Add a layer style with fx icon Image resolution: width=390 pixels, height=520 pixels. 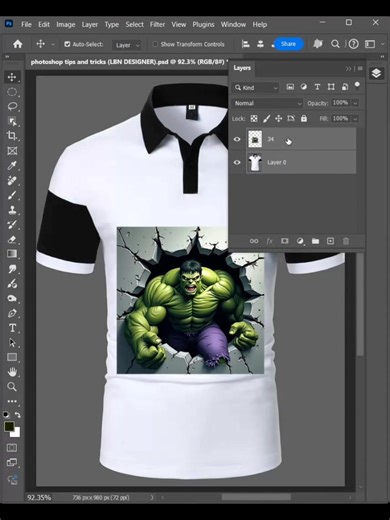pos(269,241)
